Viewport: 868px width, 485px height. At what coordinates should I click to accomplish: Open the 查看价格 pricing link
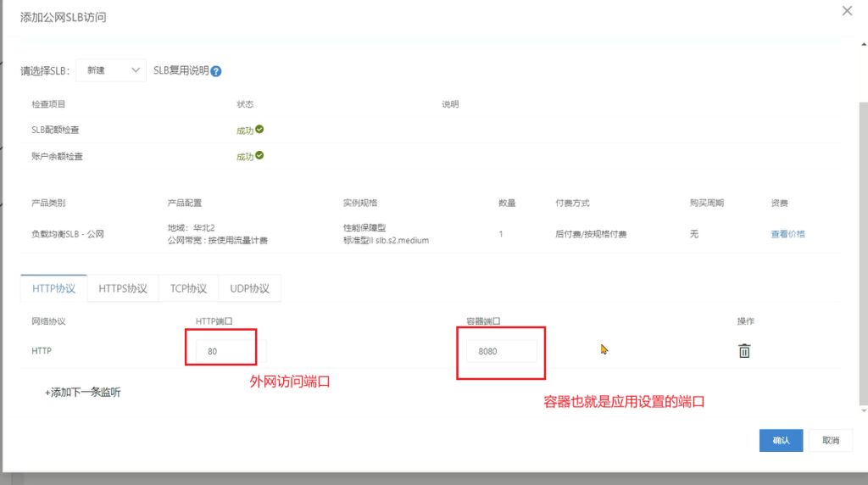[x=787, y=234]
